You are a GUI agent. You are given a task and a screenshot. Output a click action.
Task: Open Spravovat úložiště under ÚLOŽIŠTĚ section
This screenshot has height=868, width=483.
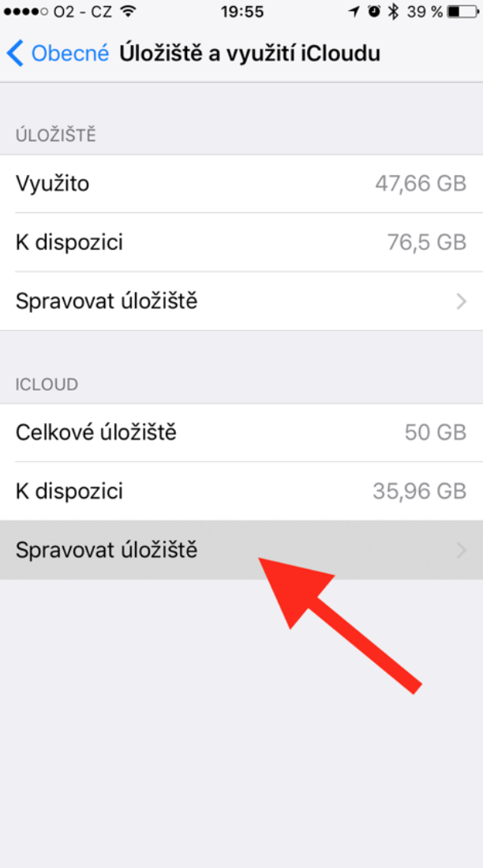[241, 301]
